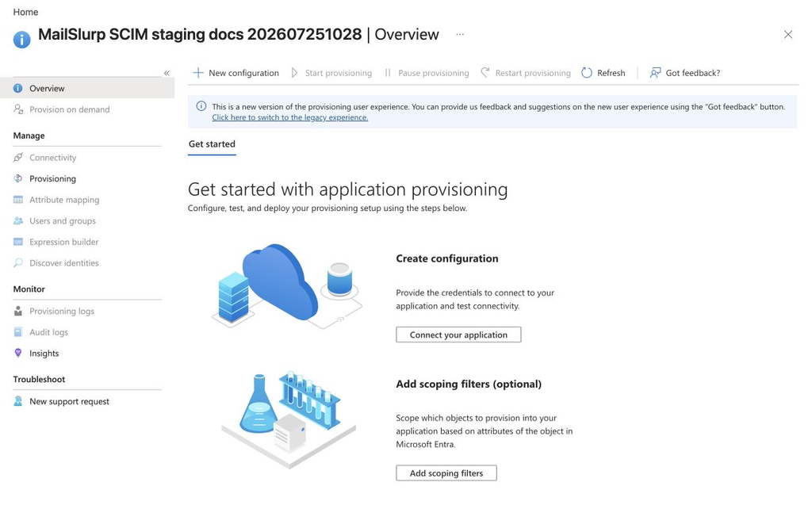
Task: Click the Users and groups icon
Action: click(18, 220)
